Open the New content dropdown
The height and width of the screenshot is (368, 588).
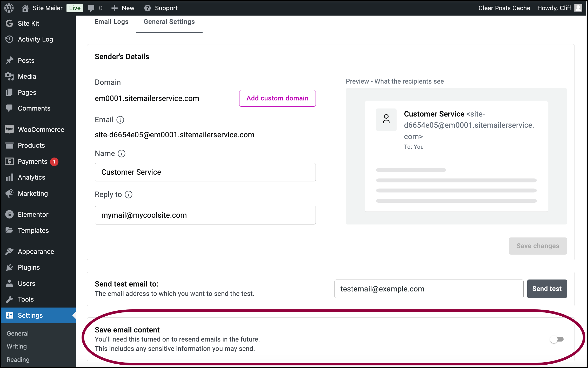(x=123, y=8)
